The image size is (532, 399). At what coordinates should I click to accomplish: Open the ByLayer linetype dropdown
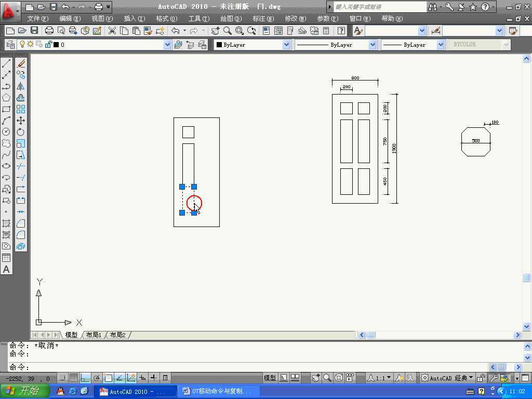(x=372, y=45)
